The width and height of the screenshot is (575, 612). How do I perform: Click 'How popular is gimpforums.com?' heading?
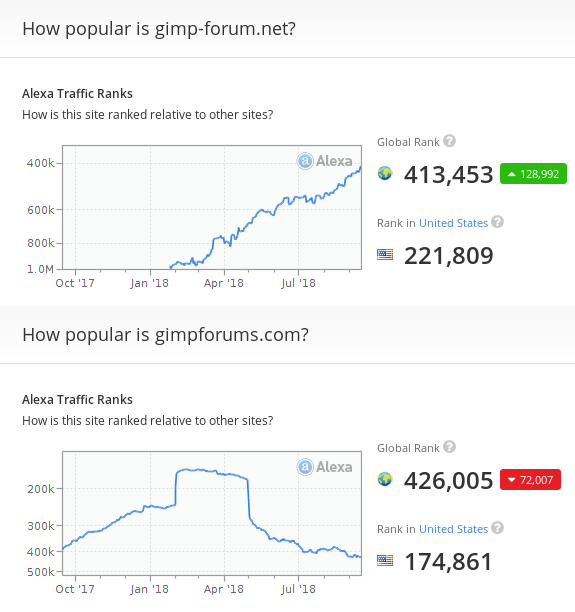pyautogui.click(x=166, y=335)
